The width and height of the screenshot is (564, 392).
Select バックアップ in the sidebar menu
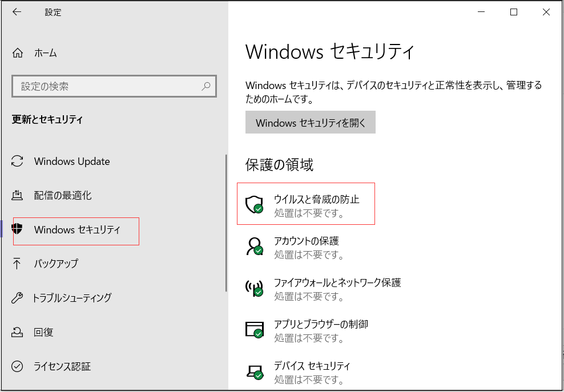coord(56,264)
